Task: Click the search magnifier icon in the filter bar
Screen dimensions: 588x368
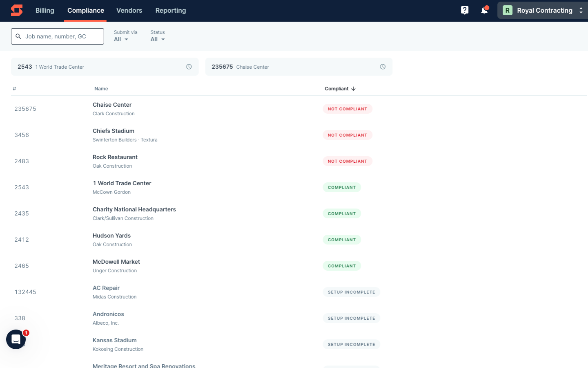Action: 18,36
